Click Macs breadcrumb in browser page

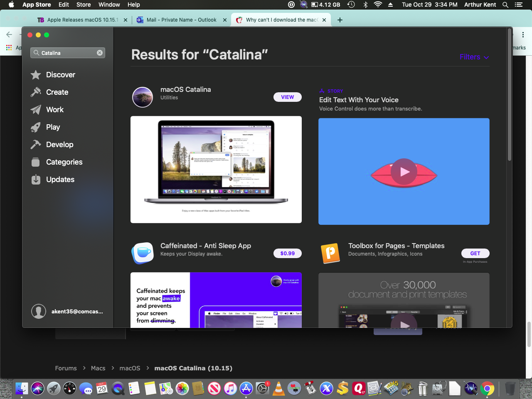(x=98, y=368)
